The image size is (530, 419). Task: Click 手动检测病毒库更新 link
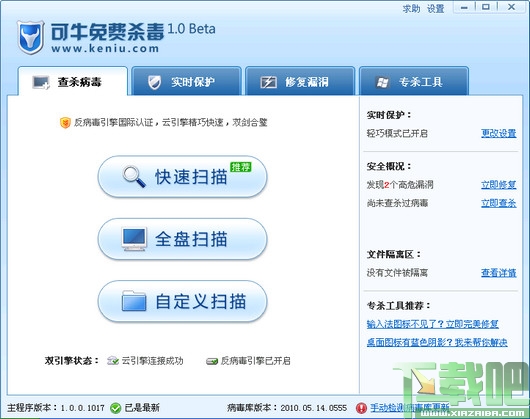coord(410,408)
